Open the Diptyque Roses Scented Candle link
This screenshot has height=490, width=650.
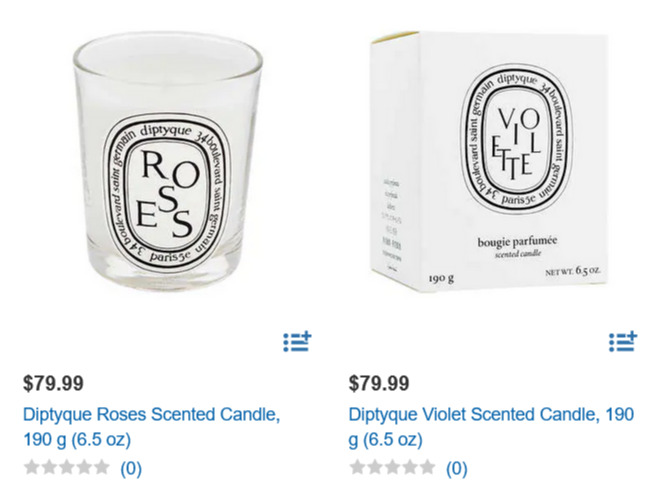pos(151,427)
